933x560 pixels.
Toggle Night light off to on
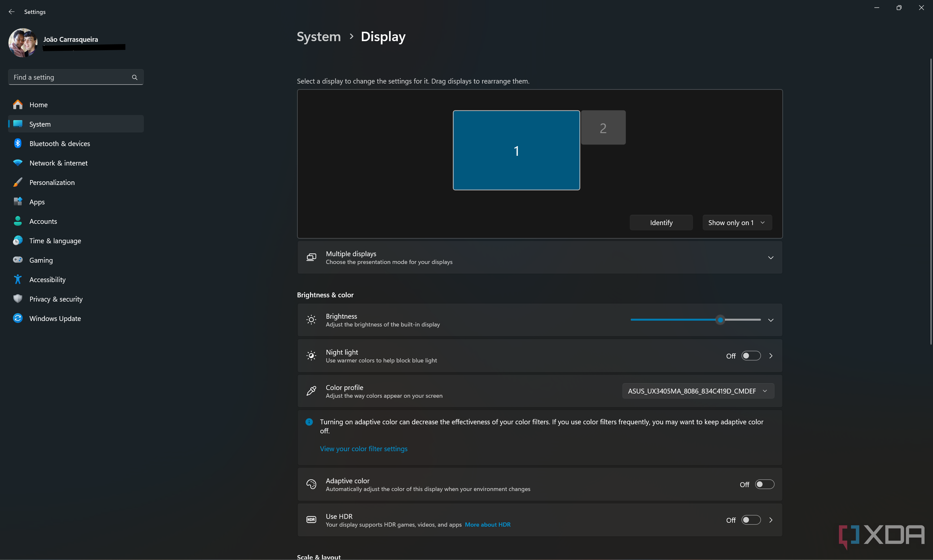(750, 355)
